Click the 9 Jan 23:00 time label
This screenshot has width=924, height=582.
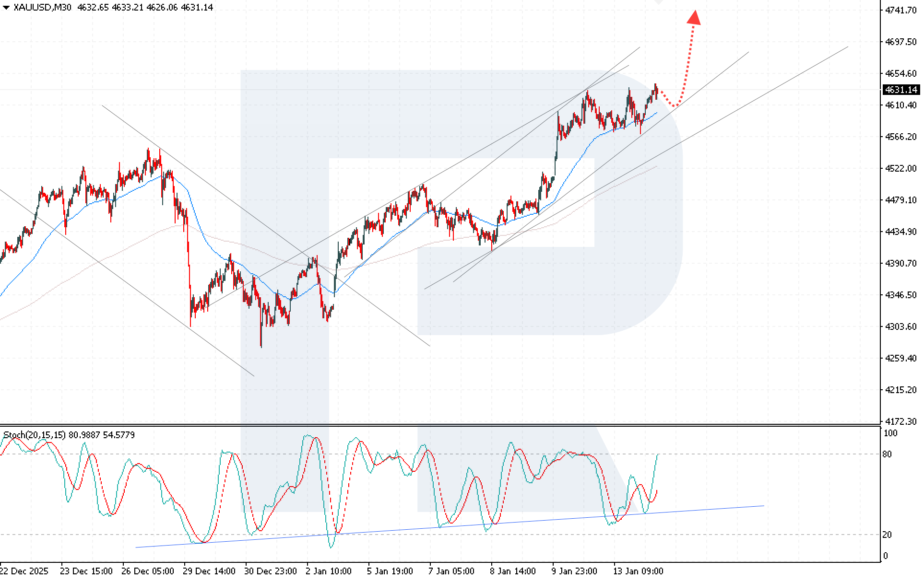pos(574,571)
